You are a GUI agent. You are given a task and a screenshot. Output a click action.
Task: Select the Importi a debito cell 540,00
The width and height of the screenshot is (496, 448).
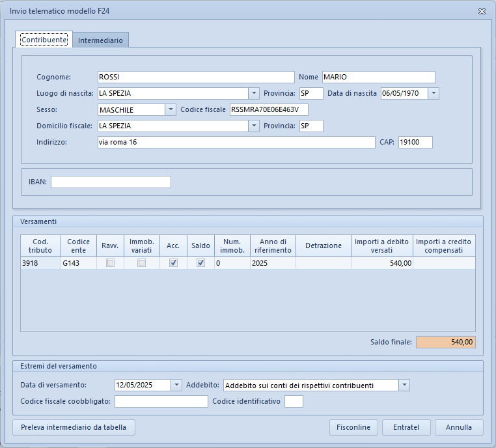coord(382,263)
